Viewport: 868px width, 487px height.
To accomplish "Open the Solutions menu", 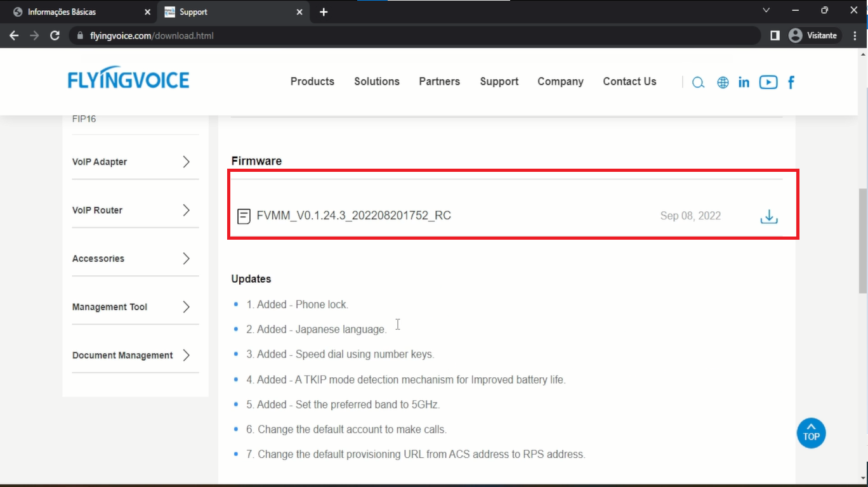I will pyautogui.click(x=377, y=81).
